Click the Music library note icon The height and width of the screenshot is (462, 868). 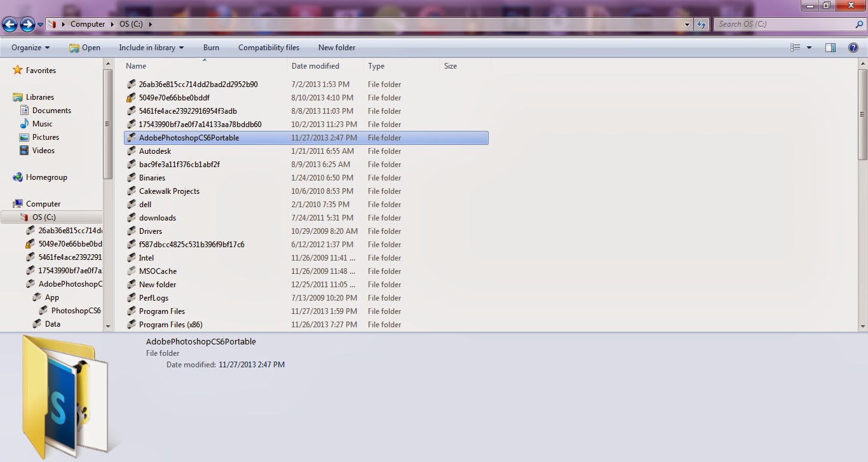(24, 124)
